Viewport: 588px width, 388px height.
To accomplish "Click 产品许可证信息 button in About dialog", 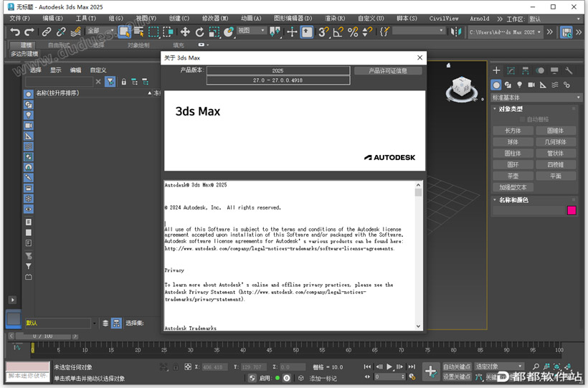I will [x=388, y=70].
